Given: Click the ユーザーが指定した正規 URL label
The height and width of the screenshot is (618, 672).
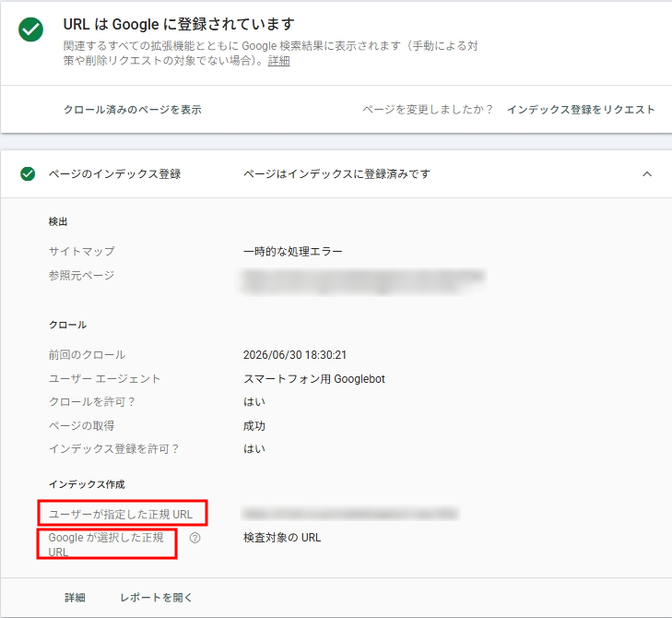Looking at the screenshot, I should [121, 514].
